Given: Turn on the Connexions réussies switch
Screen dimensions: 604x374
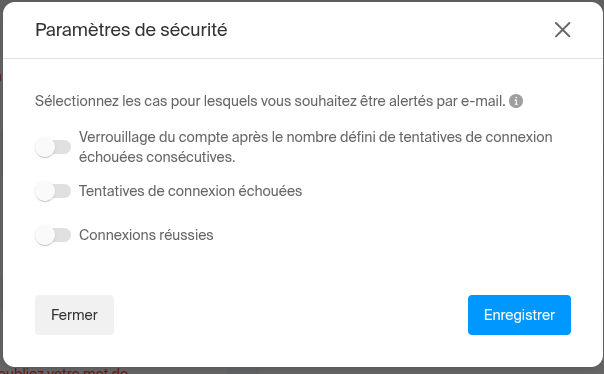Looking at the screenshot, I should (53, 235).
